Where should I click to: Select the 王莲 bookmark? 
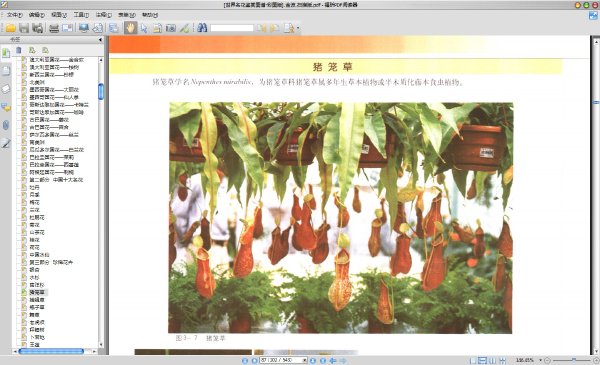(34, 345)
